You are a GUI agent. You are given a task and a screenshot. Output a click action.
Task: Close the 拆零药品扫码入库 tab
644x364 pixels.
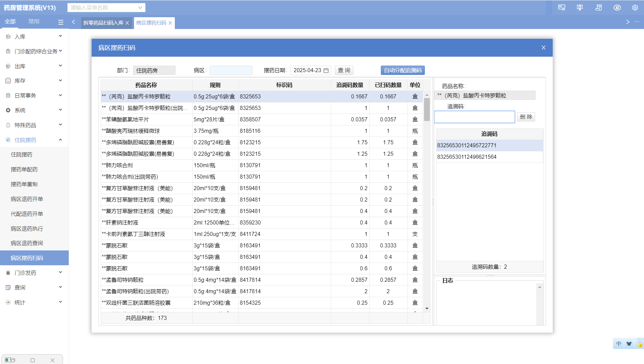pyautogui.click(x=127, y=23)
